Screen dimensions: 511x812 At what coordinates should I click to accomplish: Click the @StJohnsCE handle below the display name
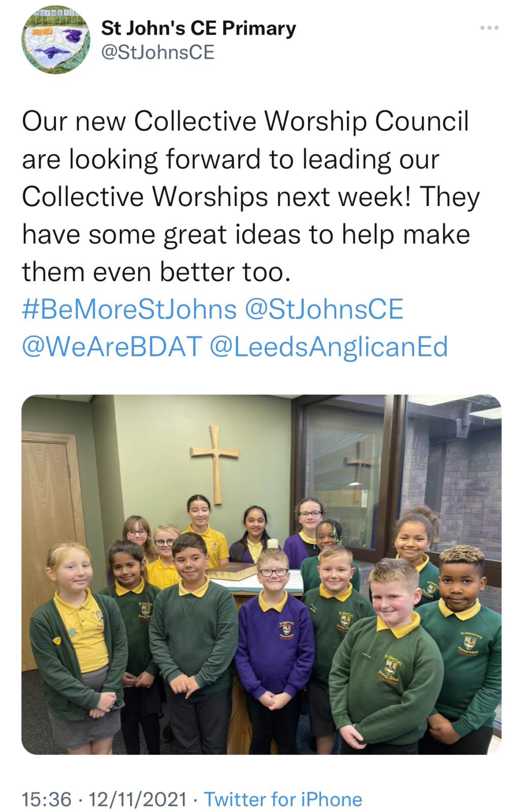(158, 52)
